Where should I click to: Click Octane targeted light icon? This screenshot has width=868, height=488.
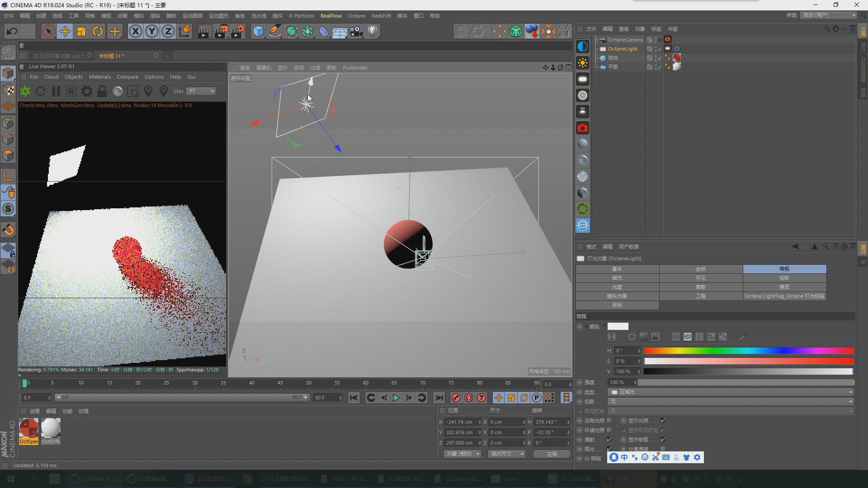(x=583, y=95)
